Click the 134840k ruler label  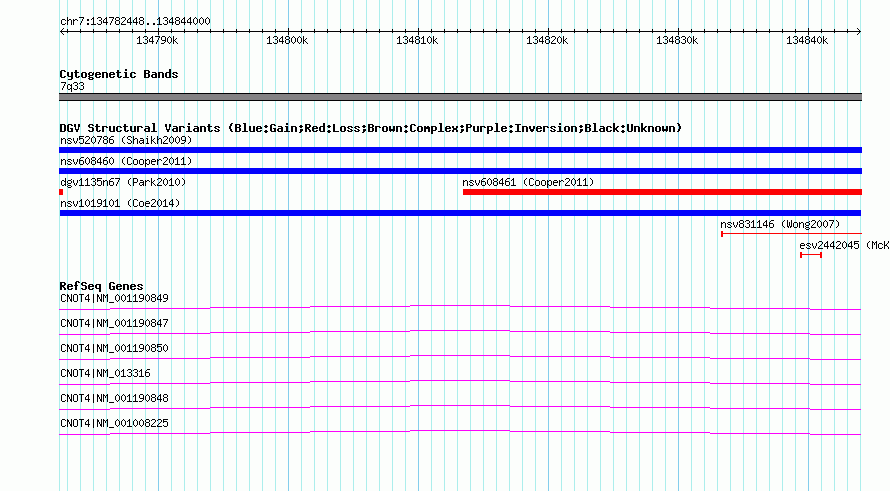tap(807, 40)
